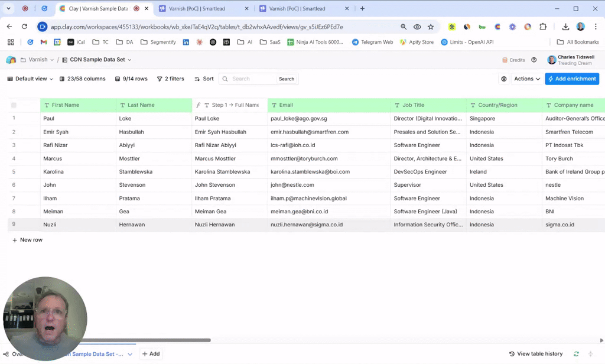Bookmark this page with the star icon

click(x=431, y=27)
